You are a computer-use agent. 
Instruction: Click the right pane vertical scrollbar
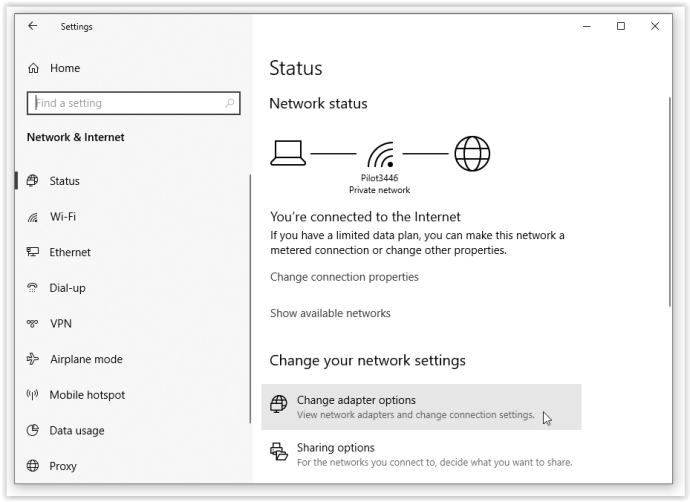669,202
